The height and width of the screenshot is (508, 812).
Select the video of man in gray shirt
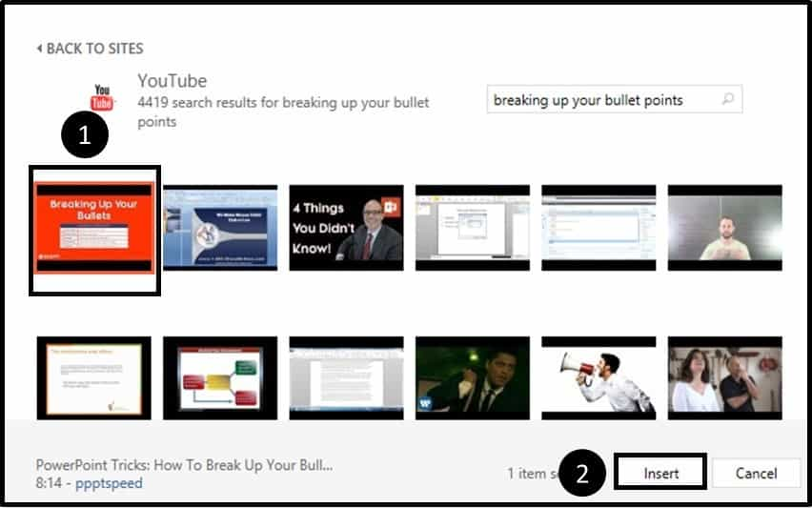pyautogui.click(x=724, y=228)
